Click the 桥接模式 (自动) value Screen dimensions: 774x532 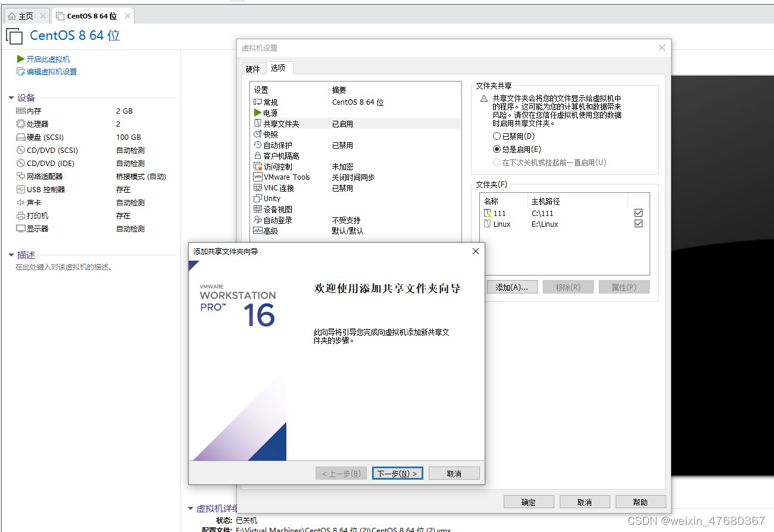[141, 177]
